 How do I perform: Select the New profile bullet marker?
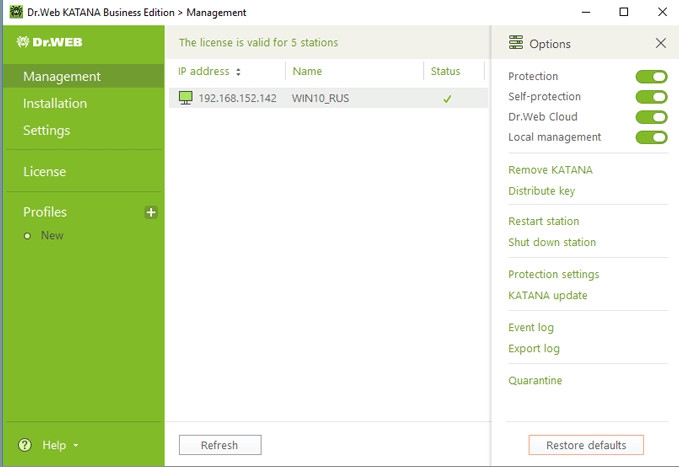tap(27, 236)
